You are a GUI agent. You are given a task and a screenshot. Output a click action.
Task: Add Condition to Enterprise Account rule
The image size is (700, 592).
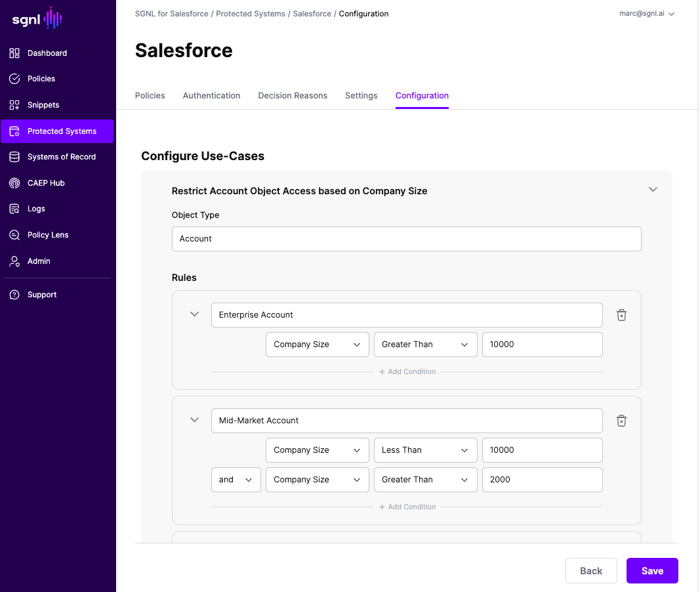pos(407,371)
